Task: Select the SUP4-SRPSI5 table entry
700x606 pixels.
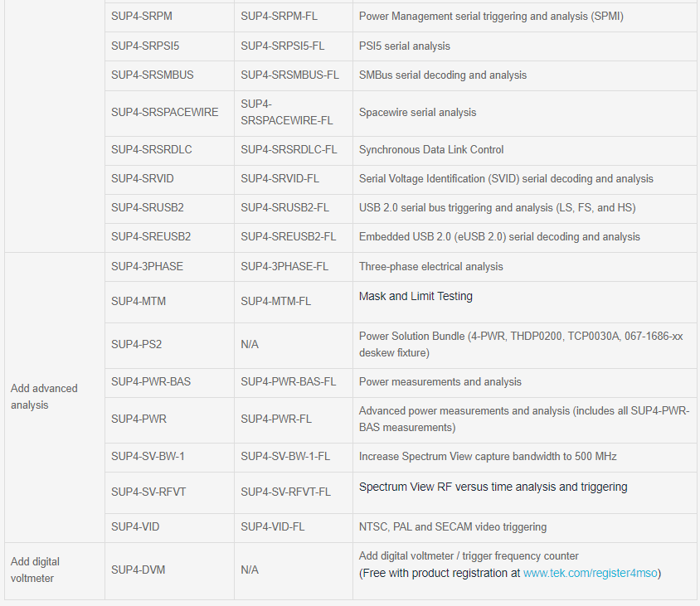Action: (145, 46)
